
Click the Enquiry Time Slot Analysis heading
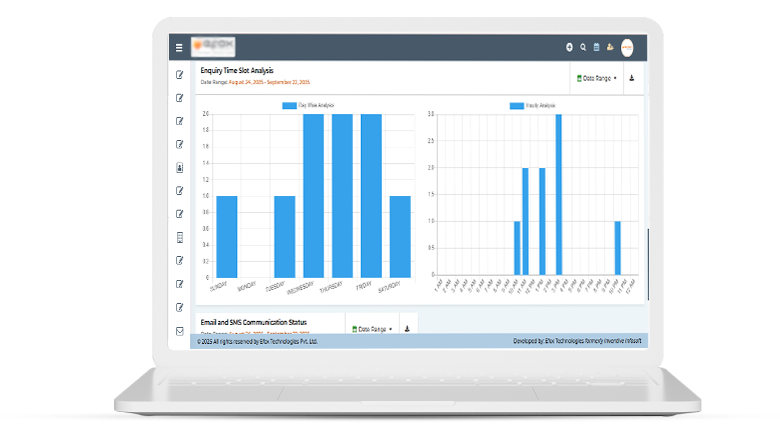(237, 71)
